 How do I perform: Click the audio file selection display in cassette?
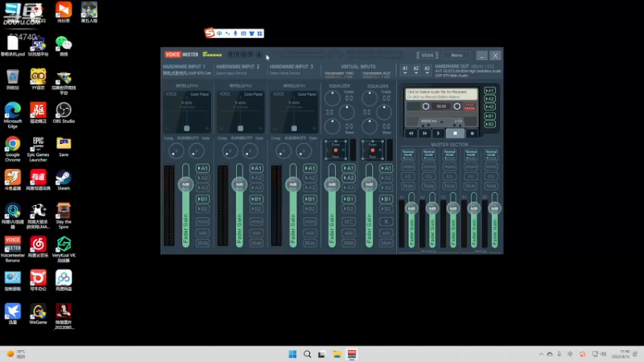[x=441, y=94]
